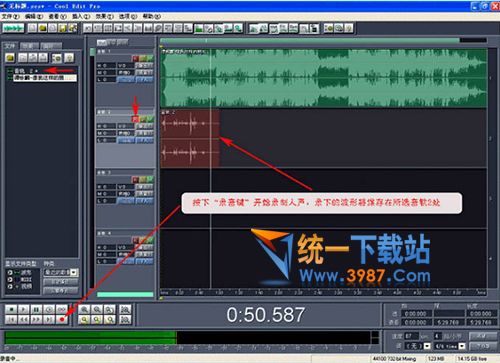The image size is (500, 363).
Task: Open file icon in the file panel
Action: click(x=10, y=58)
